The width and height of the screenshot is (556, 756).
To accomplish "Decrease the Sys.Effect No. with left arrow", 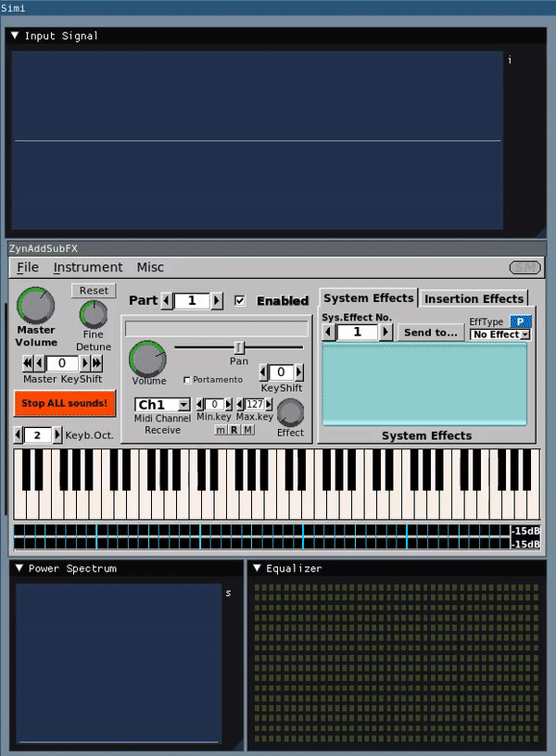I will pyautogui.click(x=327, y=332).
